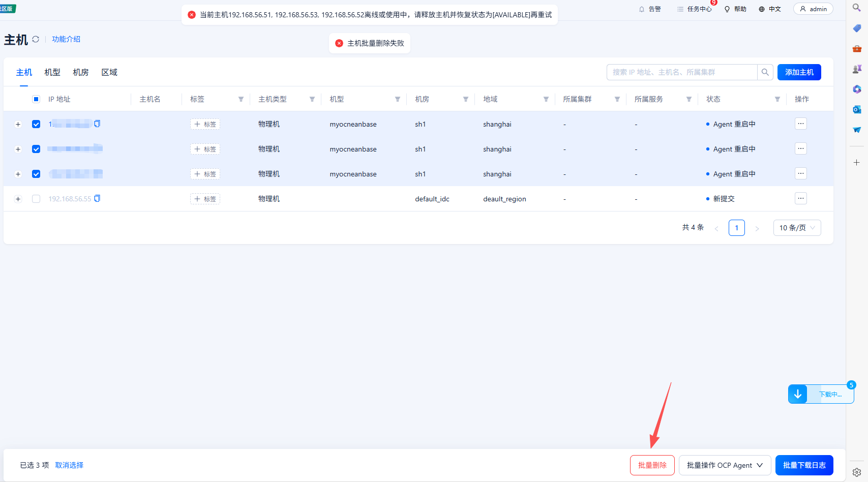Click the 批量删除 button
868x482 pixels.
click(652, 465)
